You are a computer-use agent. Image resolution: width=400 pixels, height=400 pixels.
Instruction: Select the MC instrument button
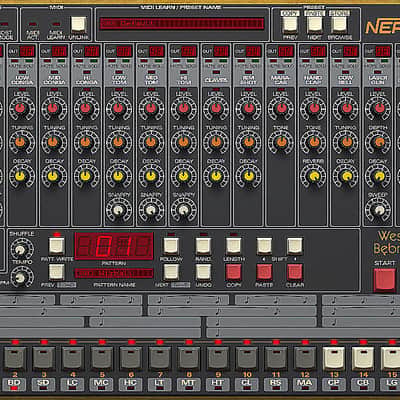tap(101, 384)
